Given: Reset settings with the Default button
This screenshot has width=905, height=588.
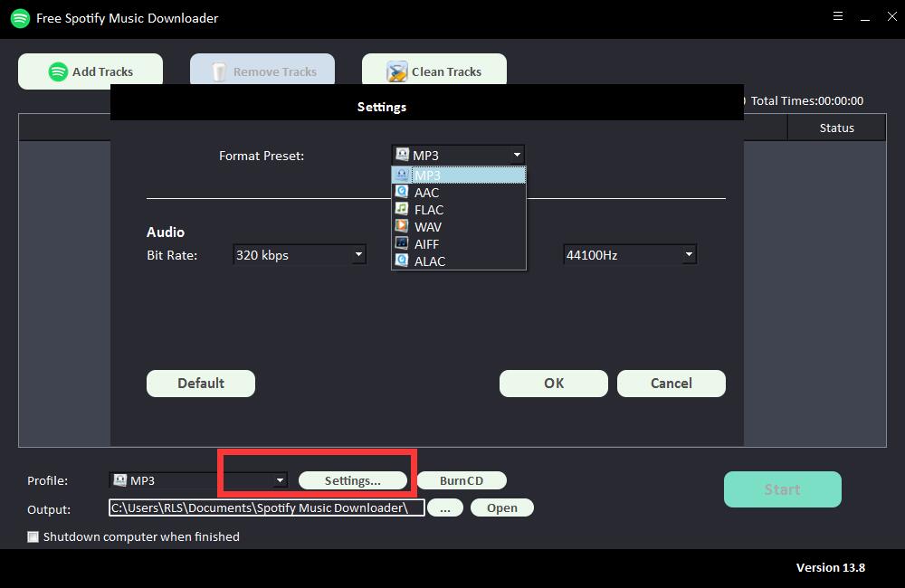Looking at the screenshot, I should (x=201, y=383).
